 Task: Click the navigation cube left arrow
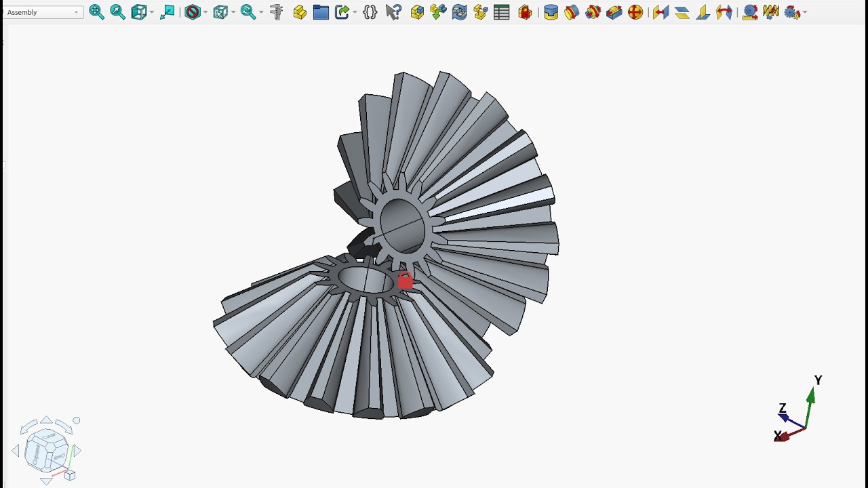(x=15, y=451)
